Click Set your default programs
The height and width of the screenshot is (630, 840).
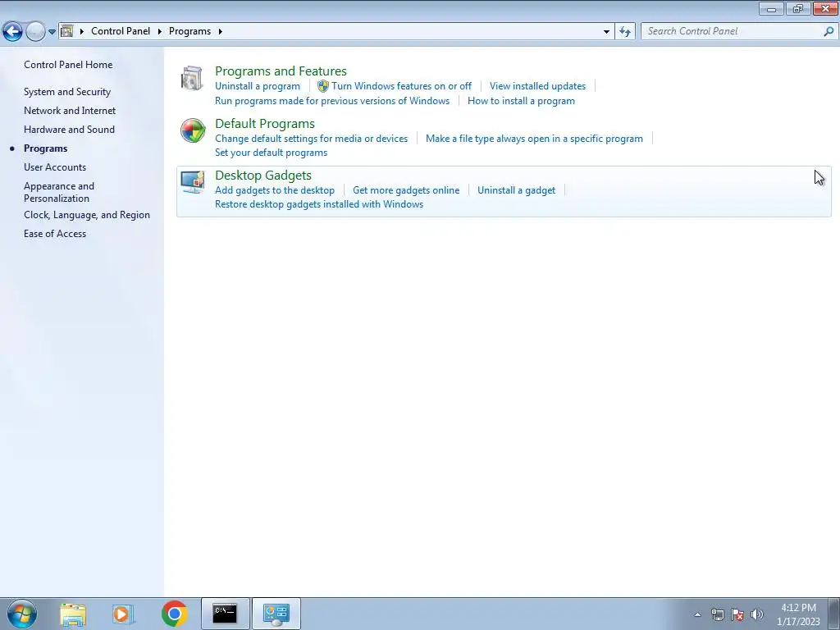(271, 153)
